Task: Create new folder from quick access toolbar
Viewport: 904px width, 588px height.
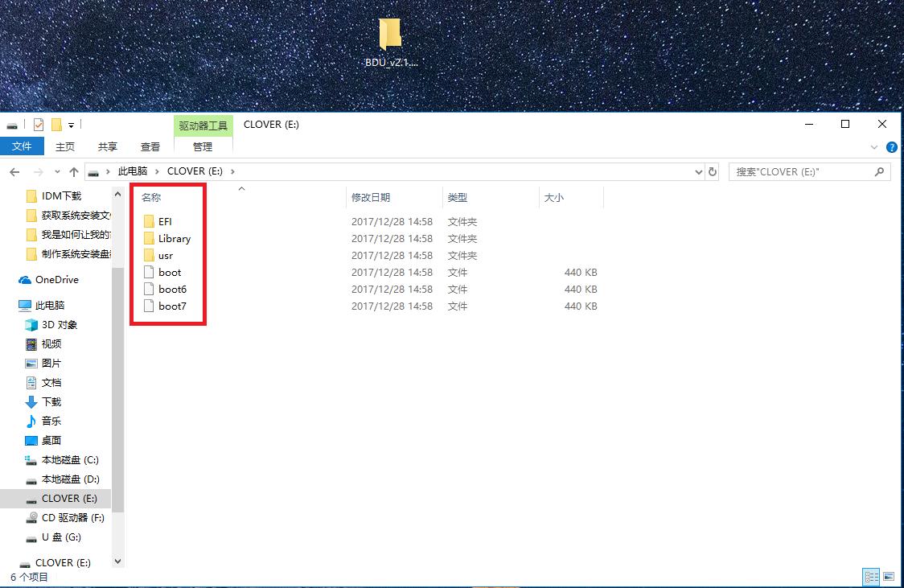Action: click(x=56, y=124)
